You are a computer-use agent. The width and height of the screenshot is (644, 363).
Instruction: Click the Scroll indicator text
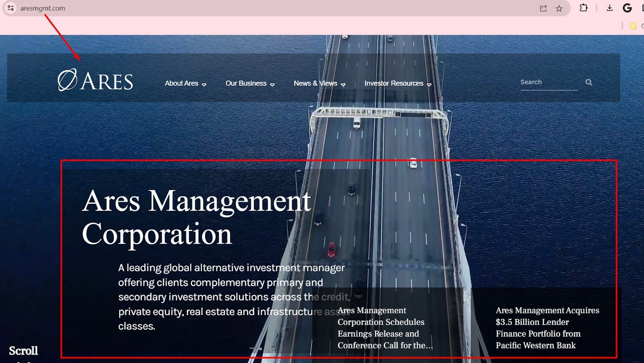23,351
